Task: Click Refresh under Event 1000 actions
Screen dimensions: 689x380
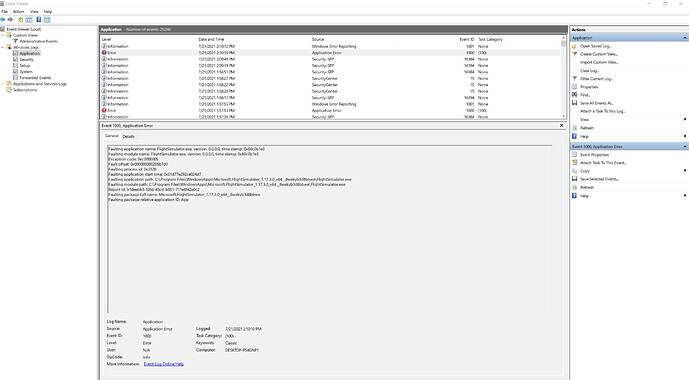Action: (x=587, y=188)
